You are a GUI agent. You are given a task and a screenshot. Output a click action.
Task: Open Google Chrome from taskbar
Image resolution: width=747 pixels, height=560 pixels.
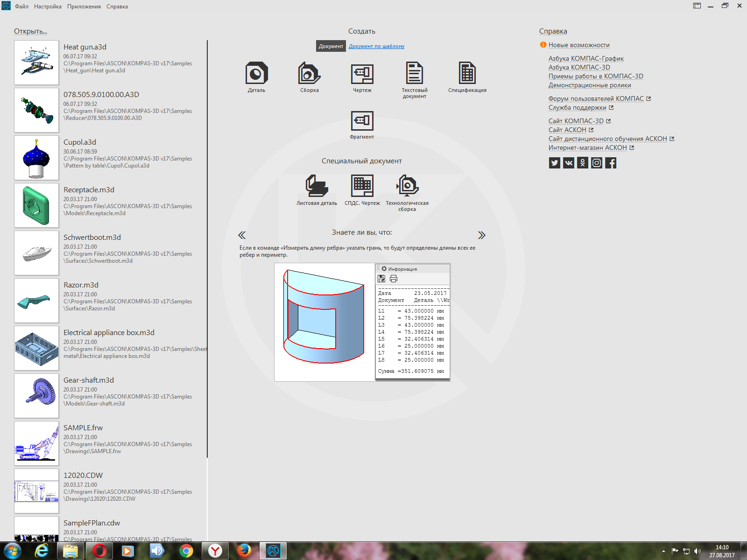pyautogui.click(x=186, y=551)
